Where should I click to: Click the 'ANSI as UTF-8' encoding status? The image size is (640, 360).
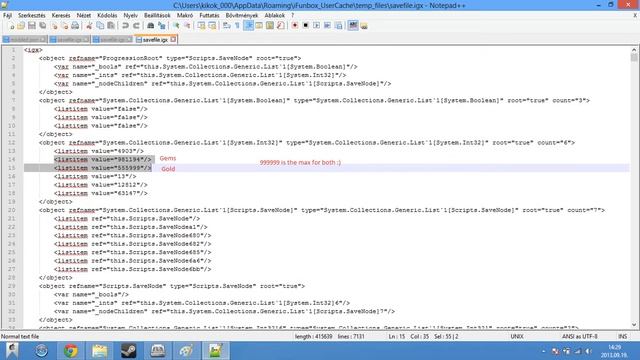[580, 336]
